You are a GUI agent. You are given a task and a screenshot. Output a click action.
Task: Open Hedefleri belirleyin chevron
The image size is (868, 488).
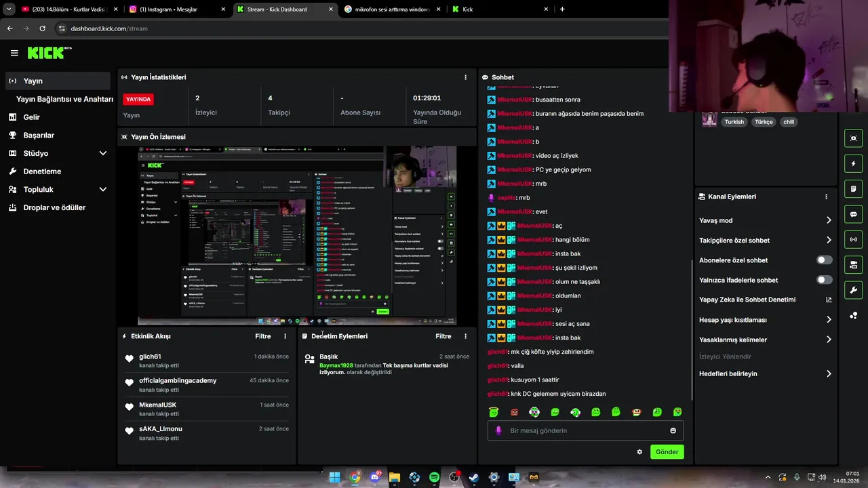[x=829, y=373]
